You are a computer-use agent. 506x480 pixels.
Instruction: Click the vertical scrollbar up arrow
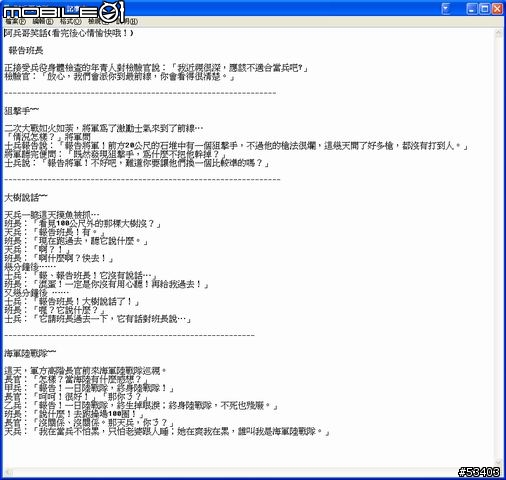499,33
